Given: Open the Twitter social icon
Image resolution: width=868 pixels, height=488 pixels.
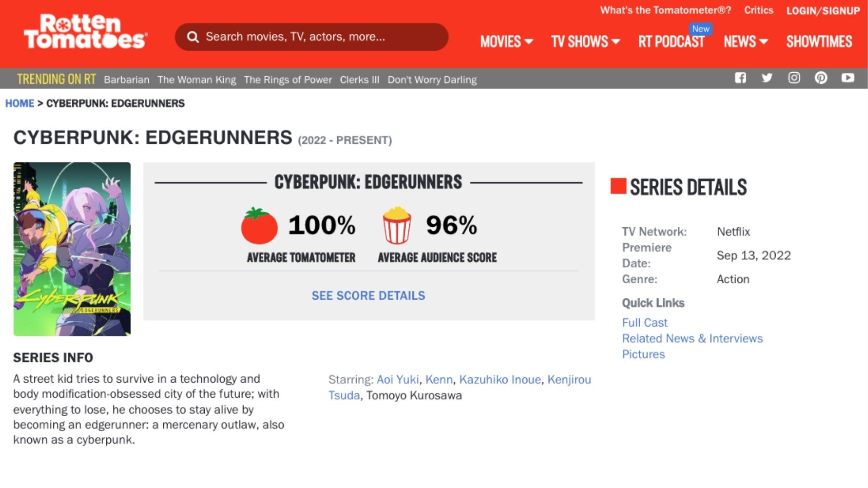Looking at the screenshot, I should [767, 78].
